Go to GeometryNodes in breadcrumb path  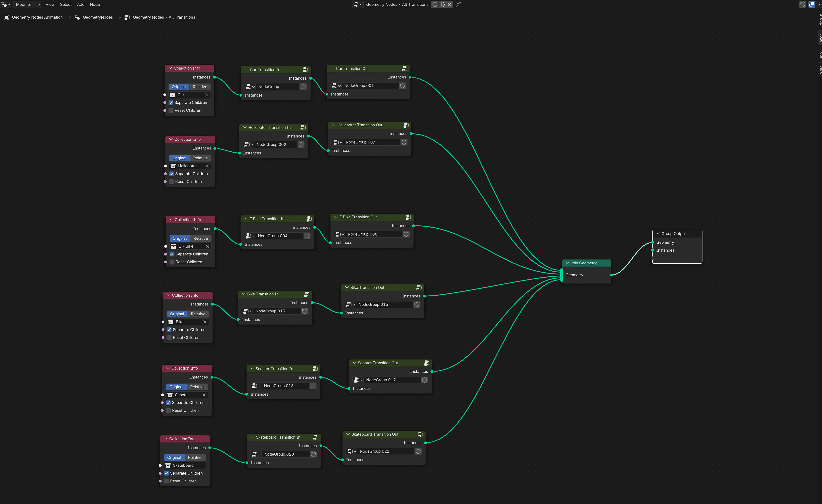pos(98,17)
